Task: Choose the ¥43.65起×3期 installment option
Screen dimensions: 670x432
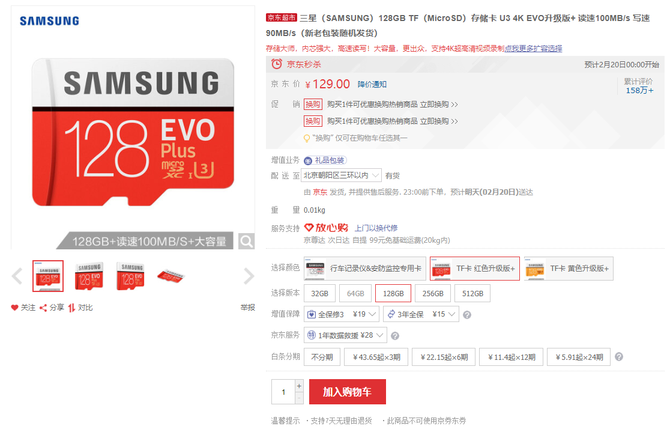Action: [x=376, y=357]
